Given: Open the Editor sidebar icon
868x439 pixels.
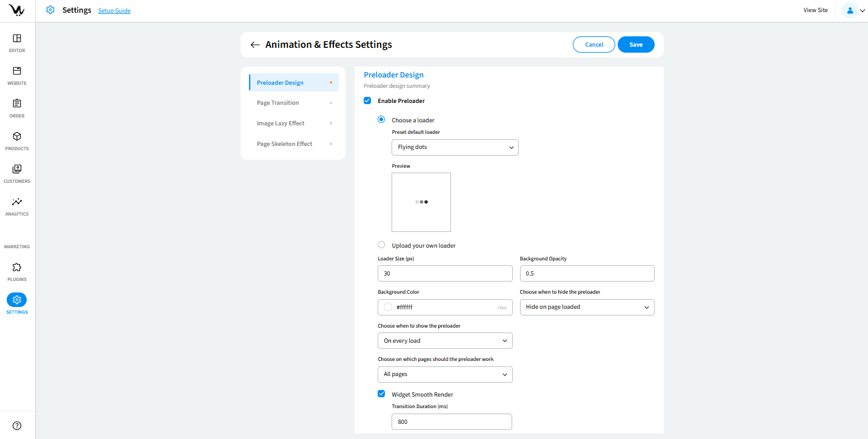Looking at the screenshot, I should point(17,39).
